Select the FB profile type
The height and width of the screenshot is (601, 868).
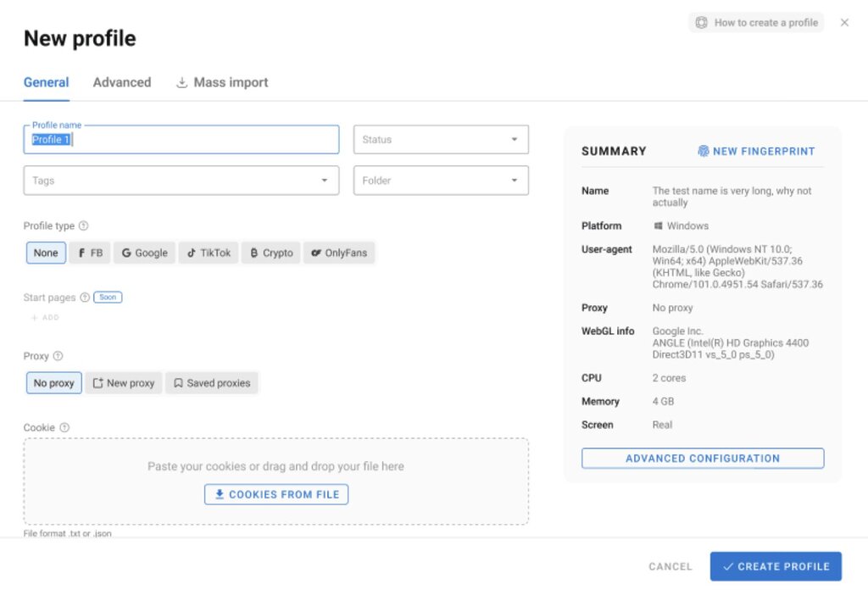tap(90, 253)
